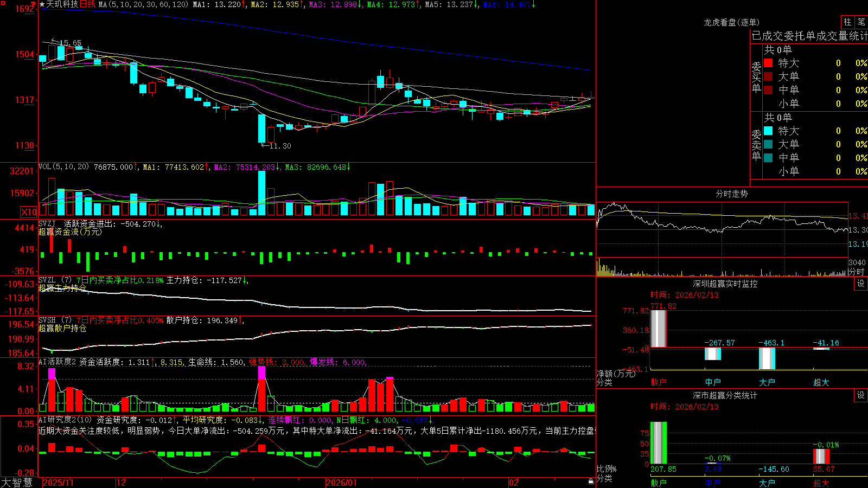Click the teal 中单 sell-order swatch

point(768,158)
